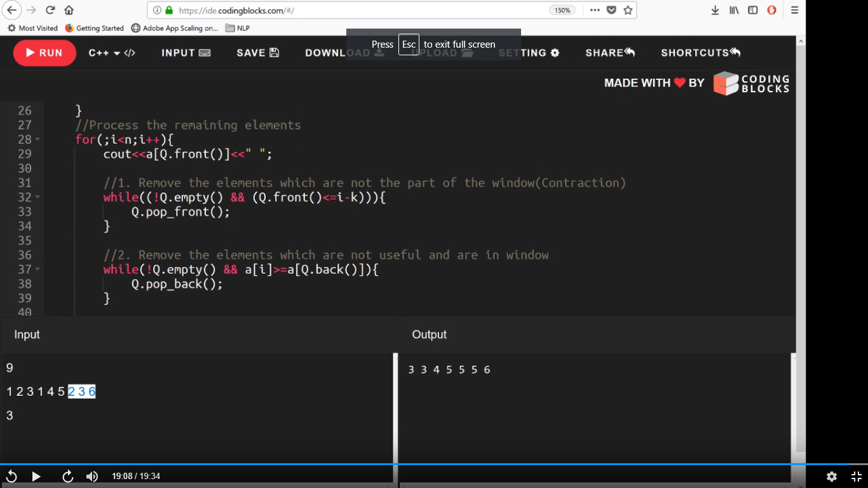Click the red RUN button
The height and width of the screenshot is (488, 868).
44,53
